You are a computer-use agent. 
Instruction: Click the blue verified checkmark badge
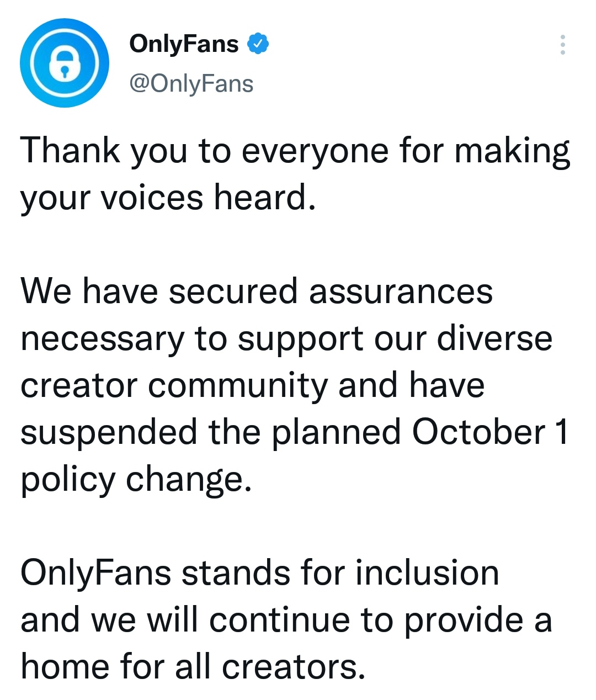click(258, 44)
